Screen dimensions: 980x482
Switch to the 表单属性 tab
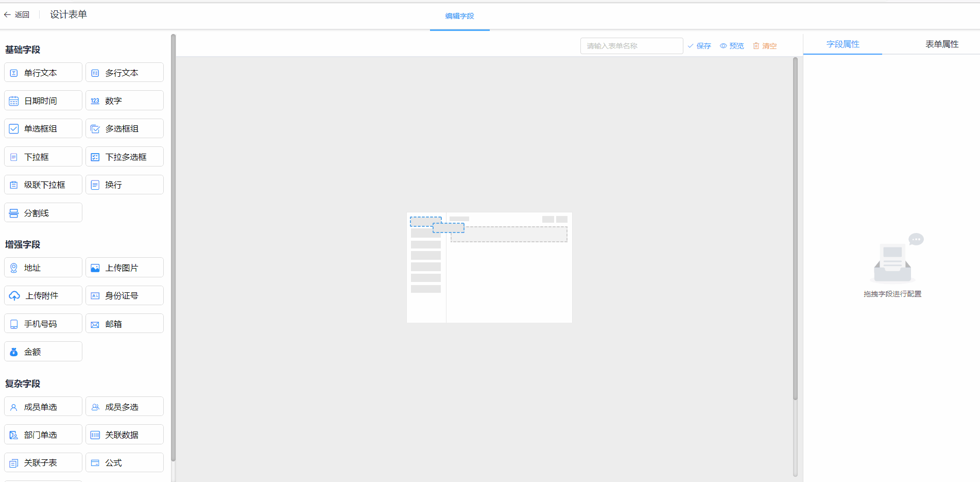[x=942, y=44]
